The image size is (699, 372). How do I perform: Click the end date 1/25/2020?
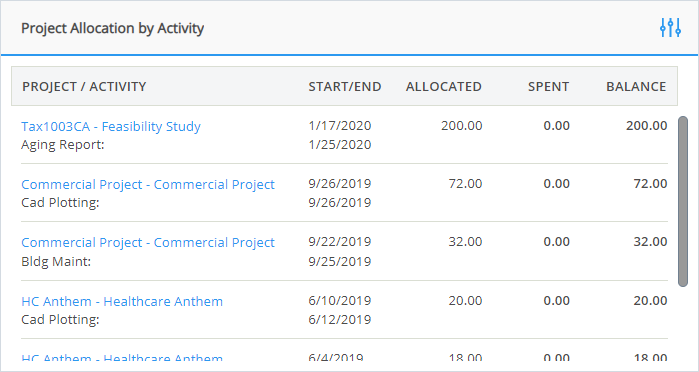tap(340, 145)
